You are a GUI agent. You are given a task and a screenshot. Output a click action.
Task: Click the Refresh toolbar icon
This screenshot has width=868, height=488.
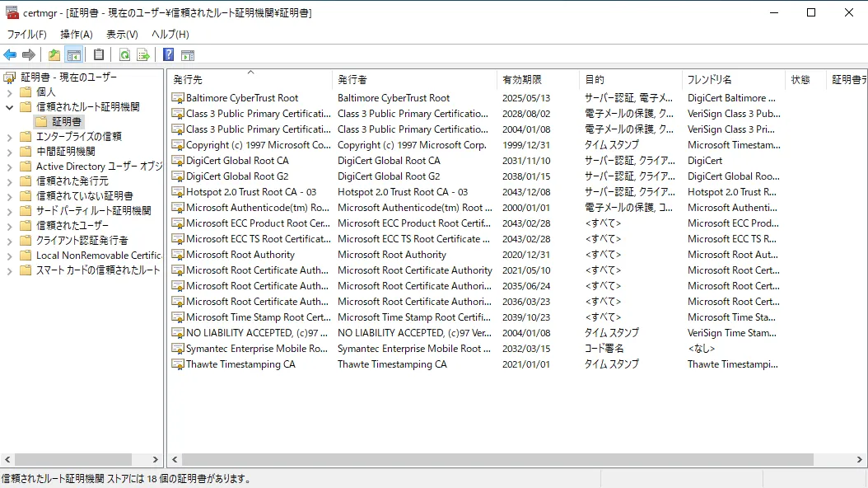[x=125, y=55]
